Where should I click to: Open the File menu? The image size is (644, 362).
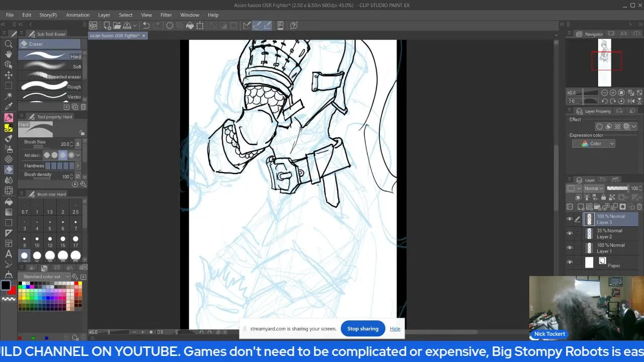pos(10,15)
